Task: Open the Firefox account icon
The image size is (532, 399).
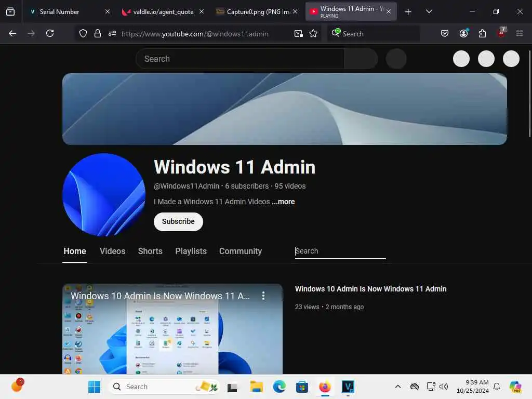Action: [x=464, y=33]
